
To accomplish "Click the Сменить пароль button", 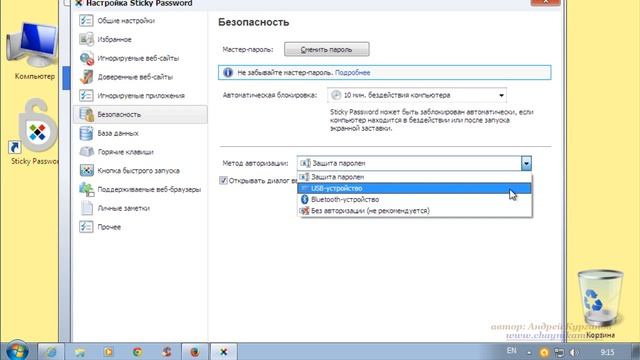I will pos(327,49).
